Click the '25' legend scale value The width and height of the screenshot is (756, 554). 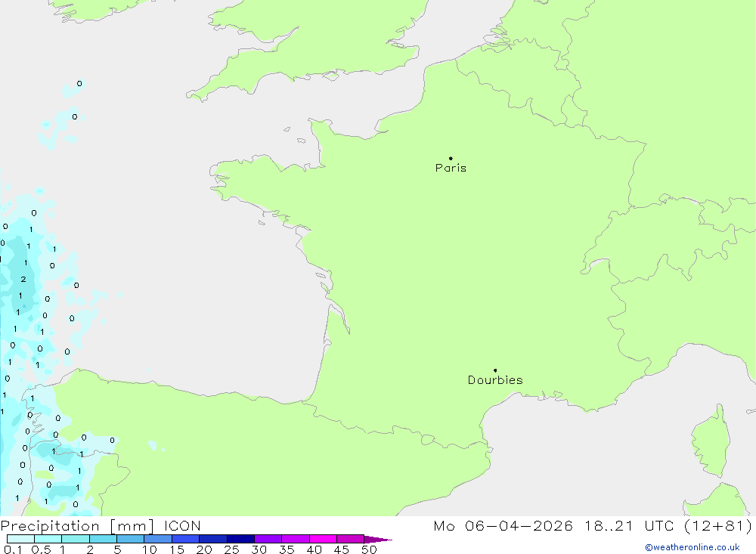click(231, 549)
